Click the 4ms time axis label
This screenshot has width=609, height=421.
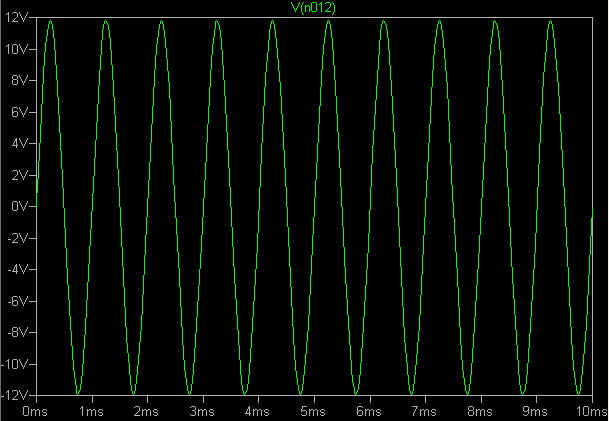pyautogui.click(x=258, y=411)
